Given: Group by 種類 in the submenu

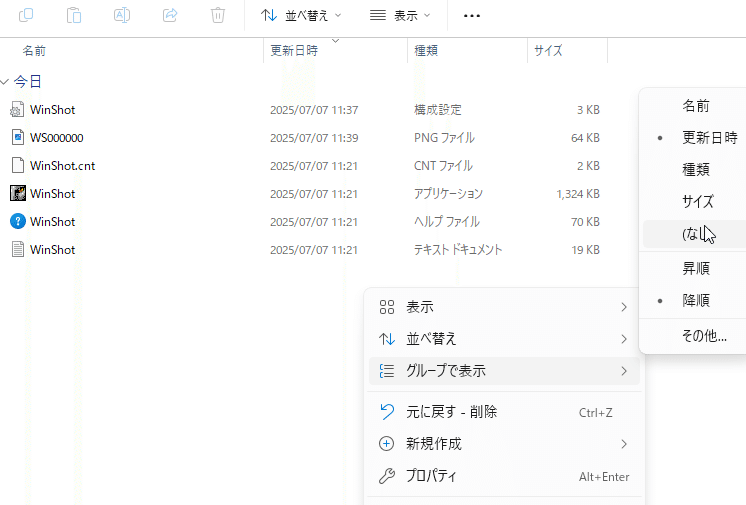Looking at the screenshot, I should (695, 169).
